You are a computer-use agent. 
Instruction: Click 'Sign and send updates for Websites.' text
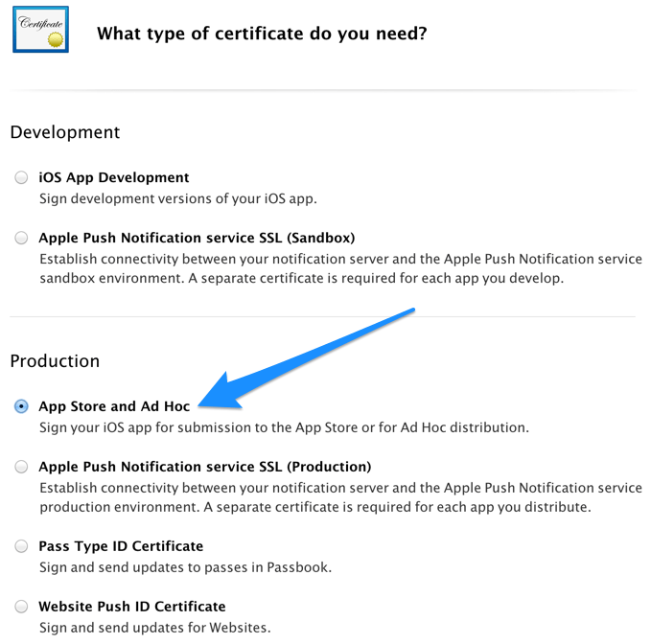[155, 628]
